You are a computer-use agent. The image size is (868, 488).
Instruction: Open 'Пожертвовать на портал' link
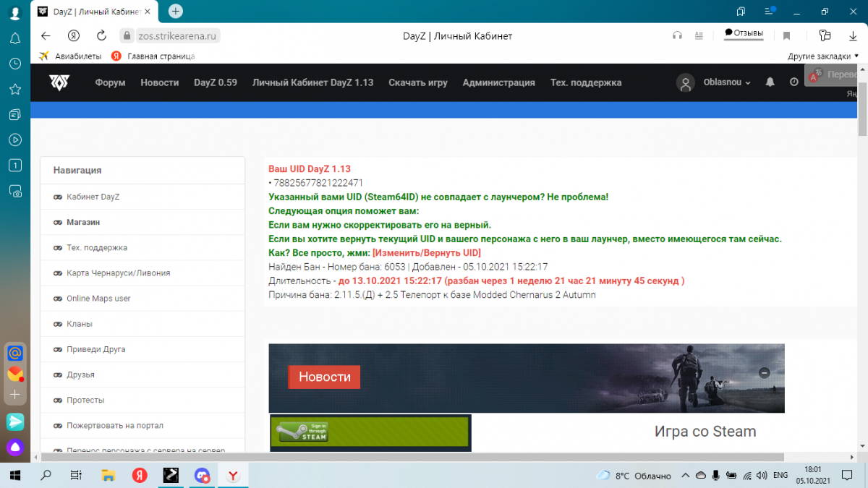coord(142,425)
